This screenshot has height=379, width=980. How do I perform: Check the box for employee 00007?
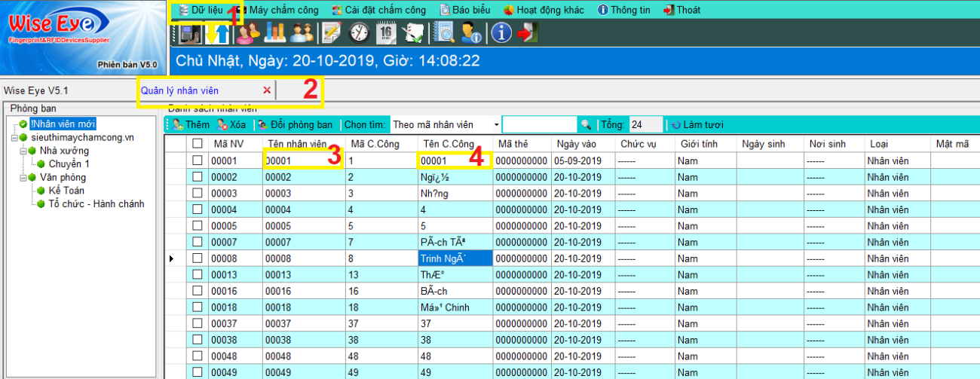tap(198, 243)
